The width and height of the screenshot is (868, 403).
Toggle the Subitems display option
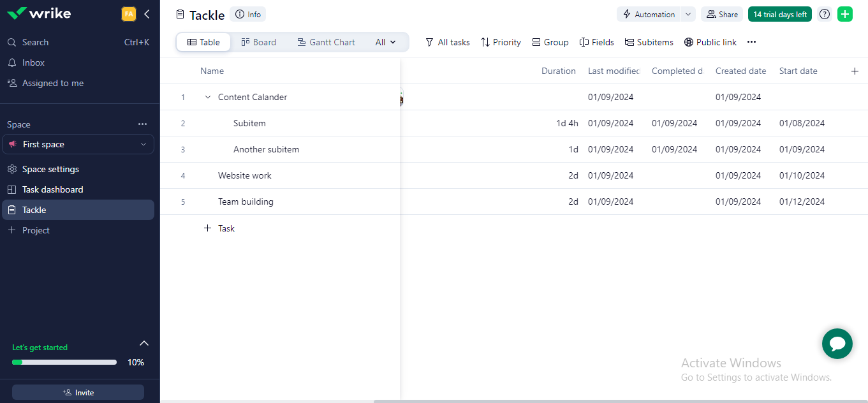pos(649,42)
